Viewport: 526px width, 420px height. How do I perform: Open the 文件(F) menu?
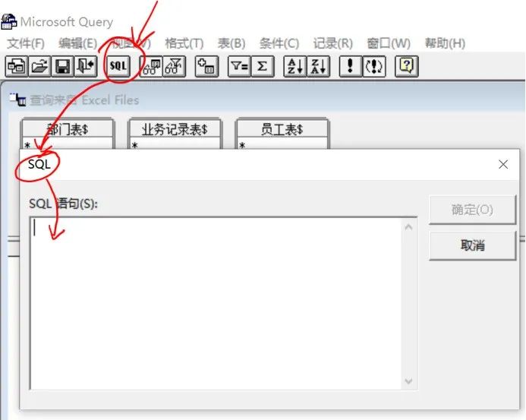click(26, 43)
